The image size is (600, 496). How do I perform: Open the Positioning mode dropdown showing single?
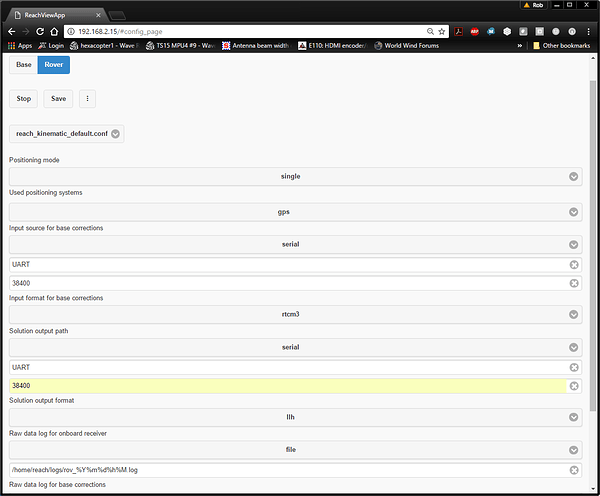point(295,176)
